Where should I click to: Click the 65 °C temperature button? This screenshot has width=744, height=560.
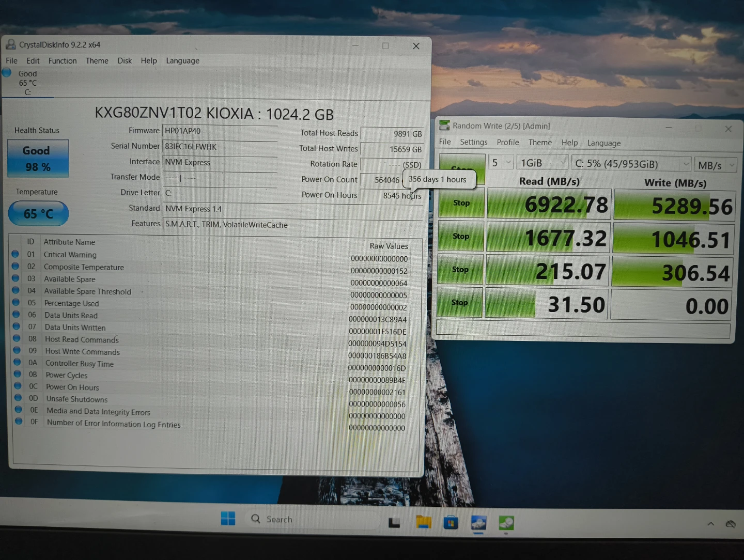click(x=38, y=214)
